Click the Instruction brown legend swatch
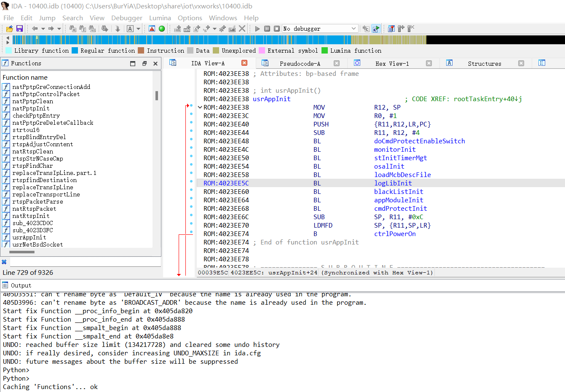The image size is (565, 392). pos(141,51)
